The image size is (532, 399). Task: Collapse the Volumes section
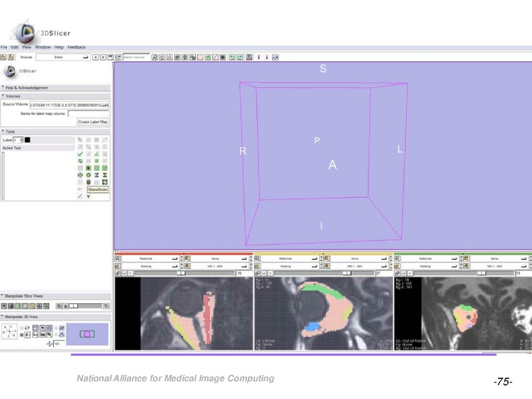(x=55, y=96)
